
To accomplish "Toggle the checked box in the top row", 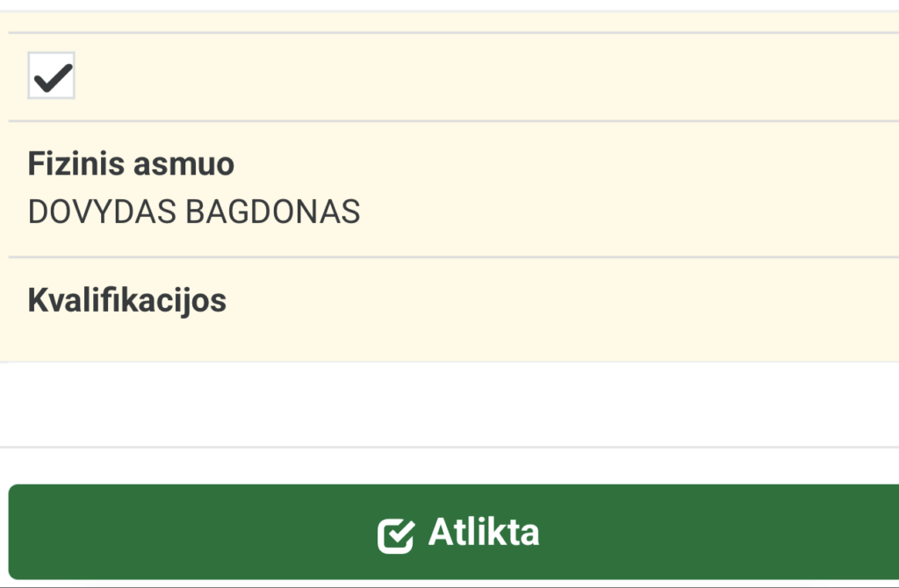I will [52, 75].
